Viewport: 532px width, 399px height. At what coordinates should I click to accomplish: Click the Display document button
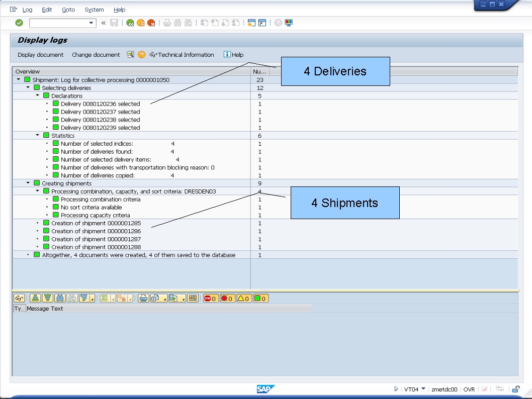point(40,54)
